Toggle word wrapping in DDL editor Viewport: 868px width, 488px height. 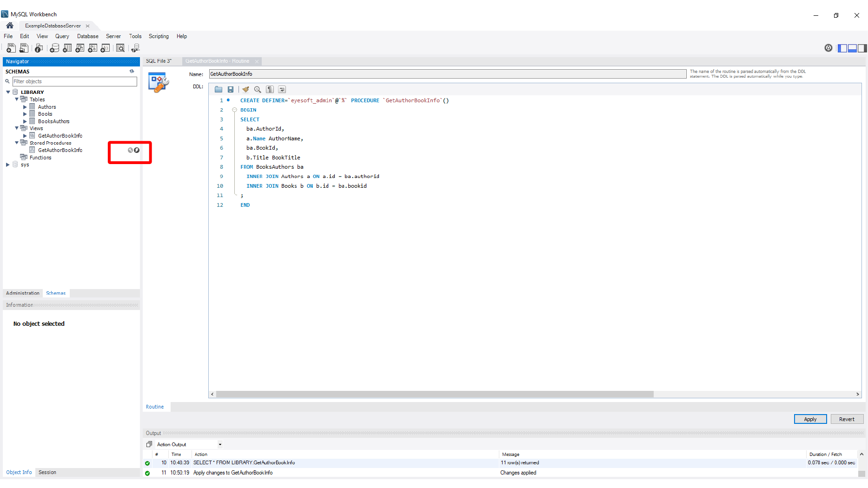pos(282,89)
